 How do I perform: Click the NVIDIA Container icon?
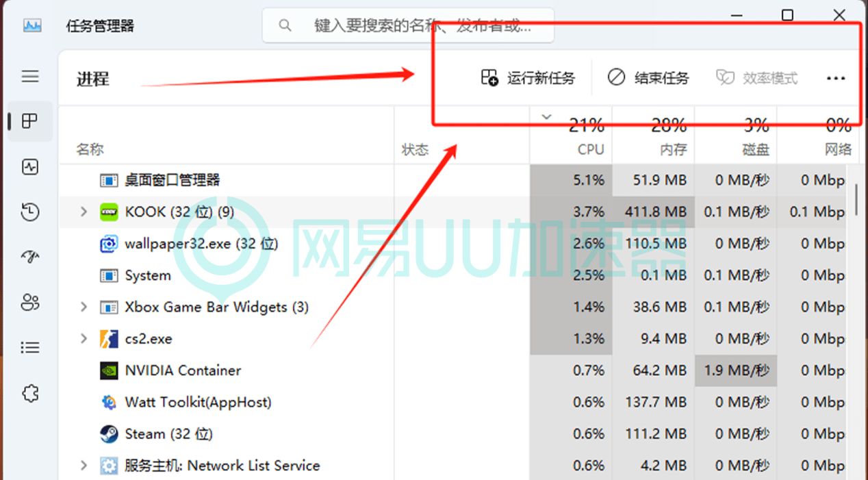click(x=109, y=370)
